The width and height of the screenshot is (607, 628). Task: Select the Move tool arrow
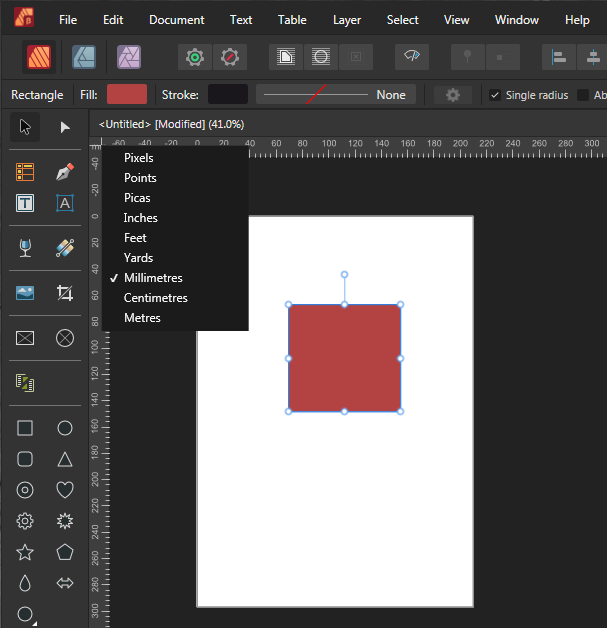(25, 127)
